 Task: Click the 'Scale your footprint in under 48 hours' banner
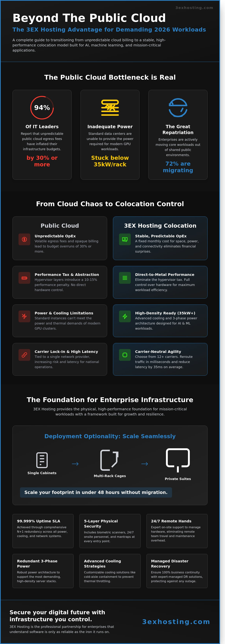pos(96,492)
